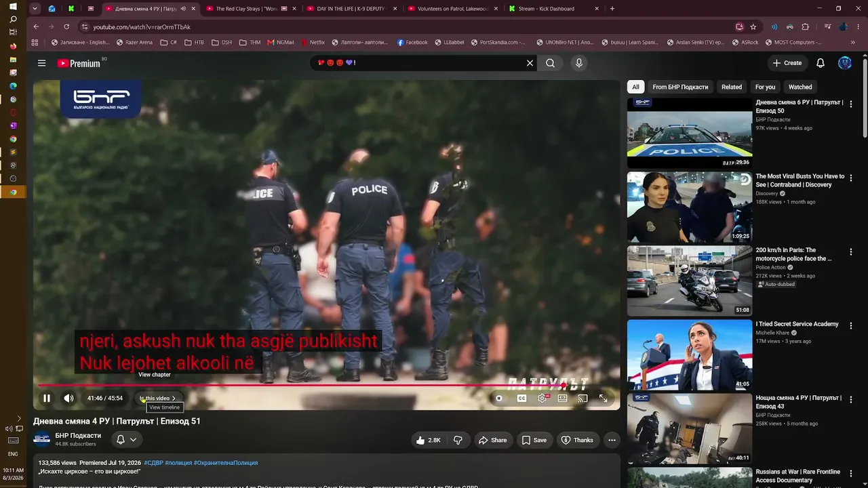Open the Netflix bookmark
Image resolution: width=868 pixels, height=488 pixels.
pyautogui.click(x=313, y=42)
